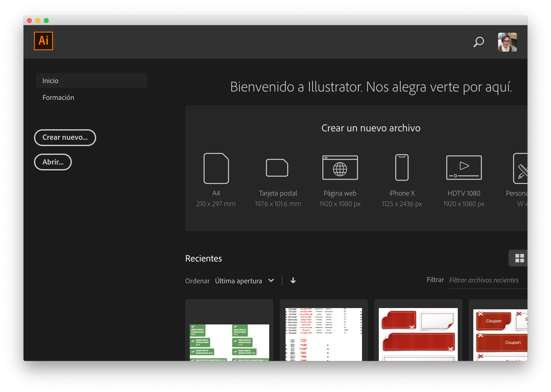Toggle sort direction with the down arrow
Screen dimensions: 551x392
(293, 281)
